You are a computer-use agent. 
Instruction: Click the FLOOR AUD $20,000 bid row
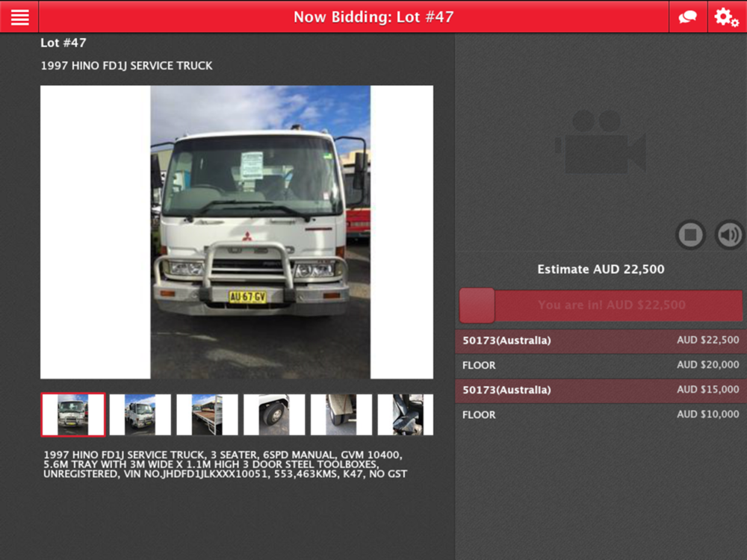click(601, 365)
